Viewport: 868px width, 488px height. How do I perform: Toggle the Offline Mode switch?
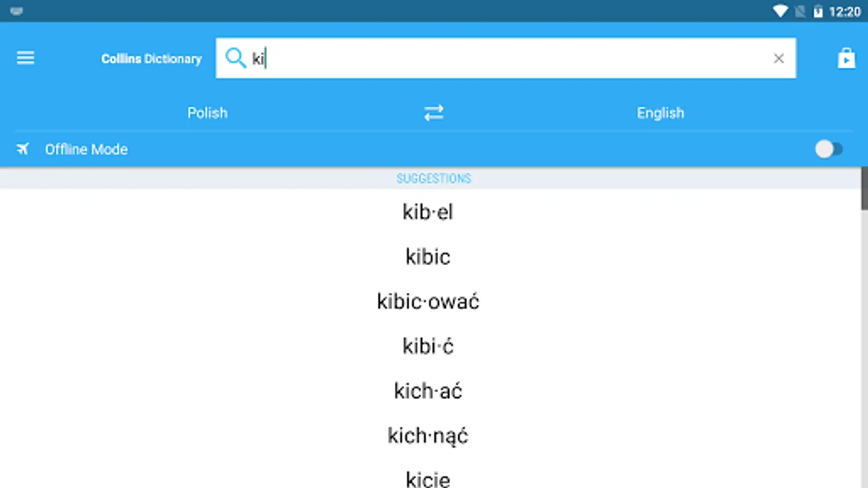pyautogui.click(x=828, y=149)
